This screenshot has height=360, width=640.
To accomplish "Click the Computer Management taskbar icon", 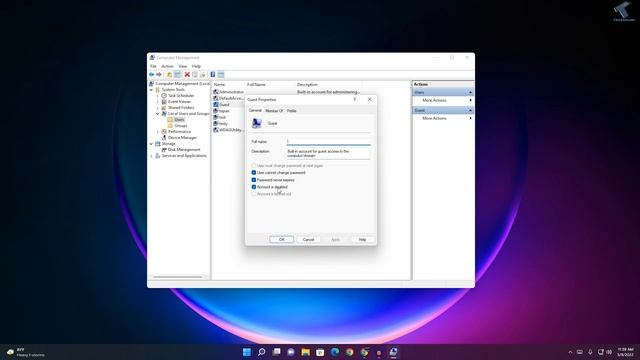I will click(x=393, y=352).
